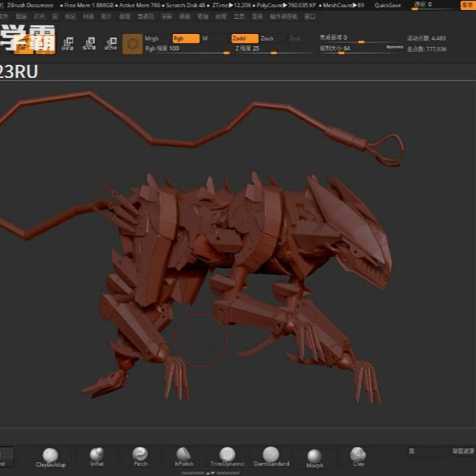This screenshot has height=476, width=476.
Task: Enable the Mrgb channel mode
Action: [152, 38]
